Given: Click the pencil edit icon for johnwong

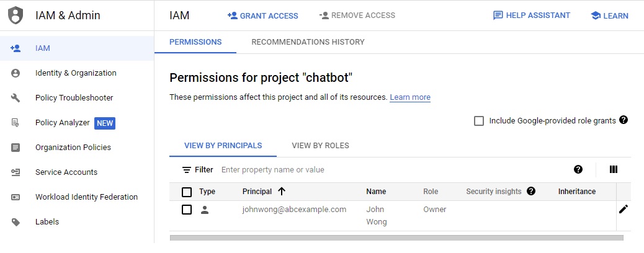Looking at the screenshot, I should point(624,209).
